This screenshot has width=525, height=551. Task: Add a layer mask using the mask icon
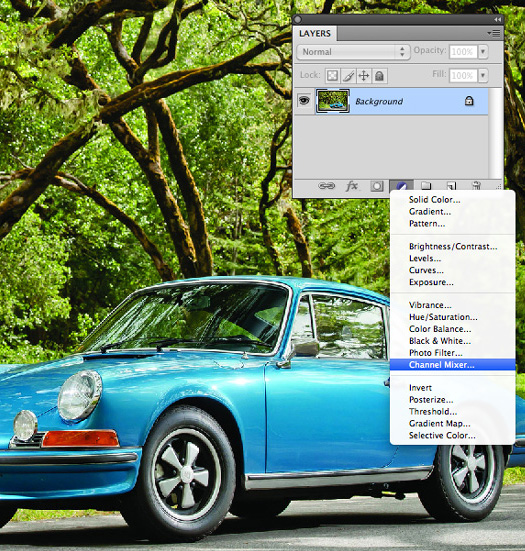pyautogui.click(x=377, y=186)
